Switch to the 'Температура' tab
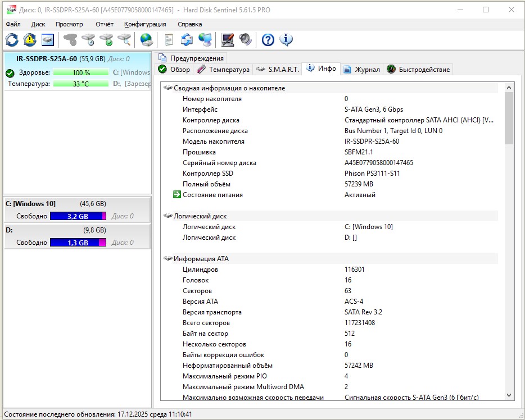The height and width of the screenshot is (420, 525). [x=223, y=70]
